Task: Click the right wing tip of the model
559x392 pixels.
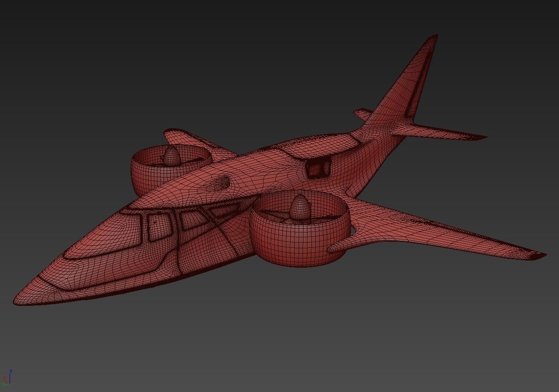Action: [537, 254]
